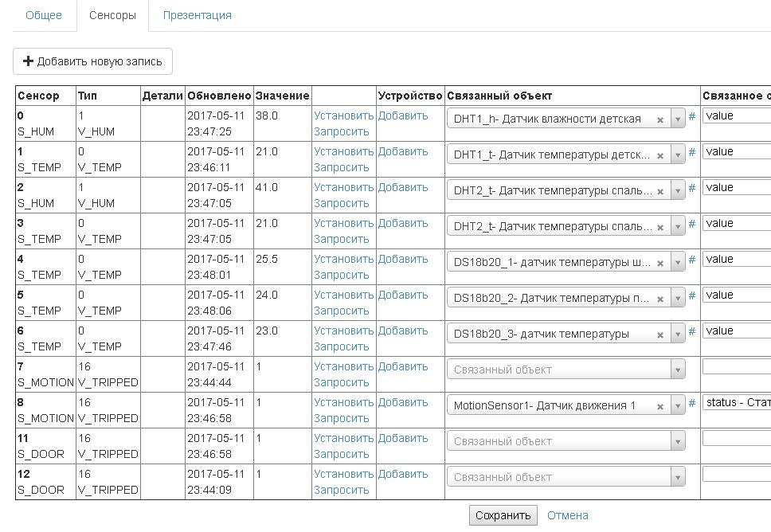Open the Презентация tab
This screenshot has width=771, height=532.
click(198, 15)
